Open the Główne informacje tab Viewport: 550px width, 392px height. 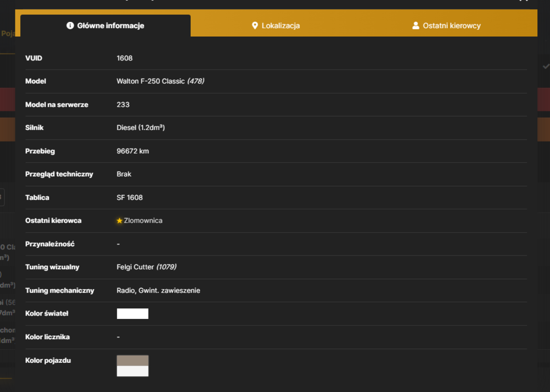(x=105, y=26)
